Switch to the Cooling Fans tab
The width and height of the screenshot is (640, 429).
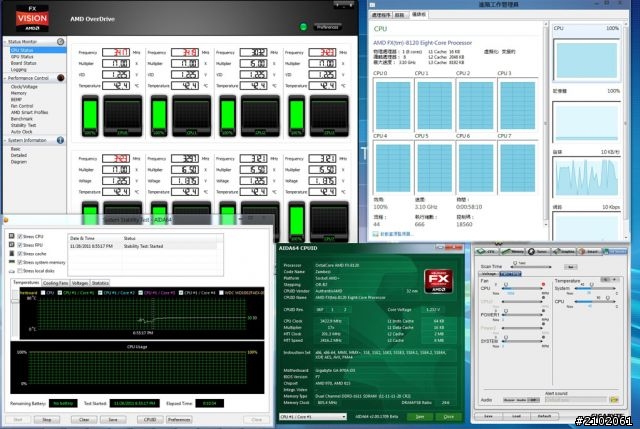click(56, 283)
